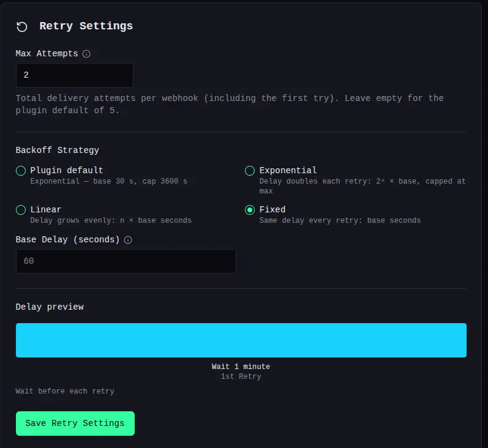
Task: Click the Base Delay (seconds) label
Action: pos(67,239)
